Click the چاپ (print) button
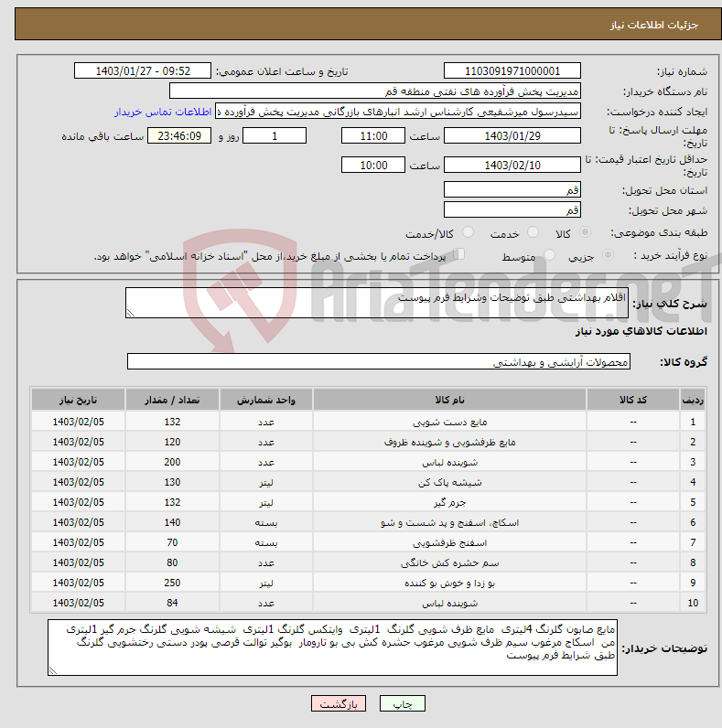Viewport: 722px width, 728px height. [x=402, y=704]
